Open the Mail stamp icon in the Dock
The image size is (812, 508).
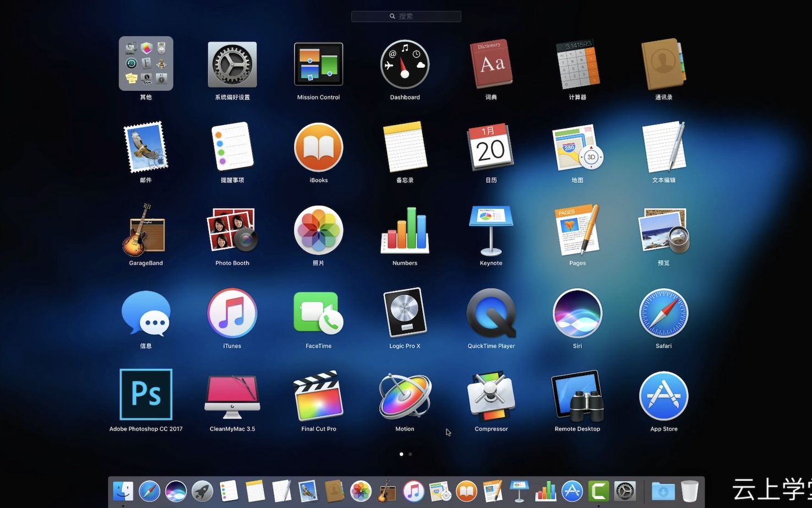tap(308, 491)
